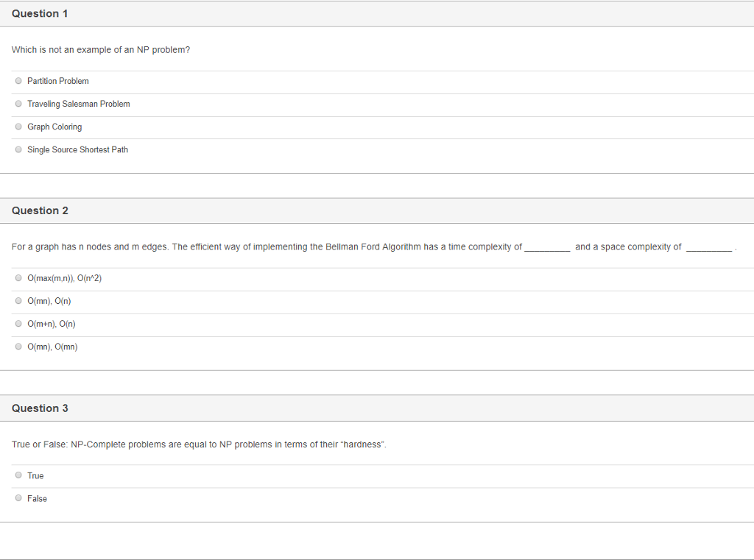The width and height of the screenshot is (754, 560).
Task: Select True for Question 3
Action: (18, 475)
